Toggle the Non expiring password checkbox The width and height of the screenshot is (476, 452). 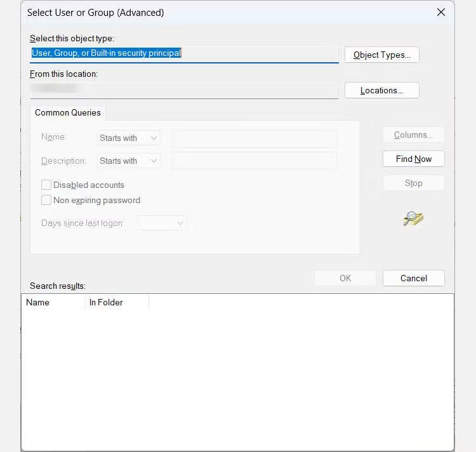click(x=46, y=200)
